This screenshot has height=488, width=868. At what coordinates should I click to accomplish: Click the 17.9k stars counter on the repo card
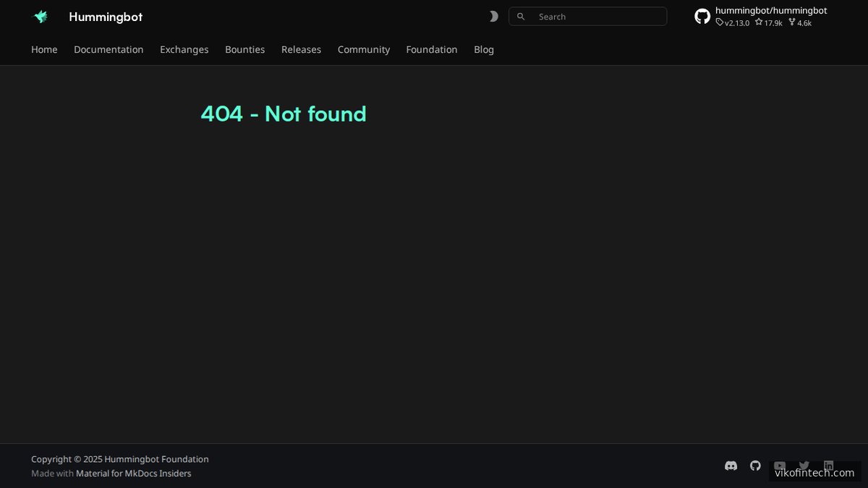[768, 22]
